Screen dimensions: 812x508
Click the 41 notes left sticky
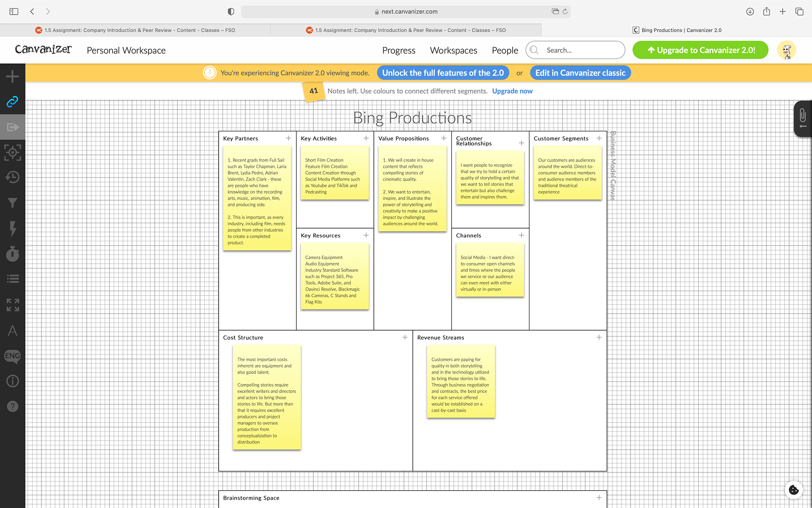tap(313, 91)
